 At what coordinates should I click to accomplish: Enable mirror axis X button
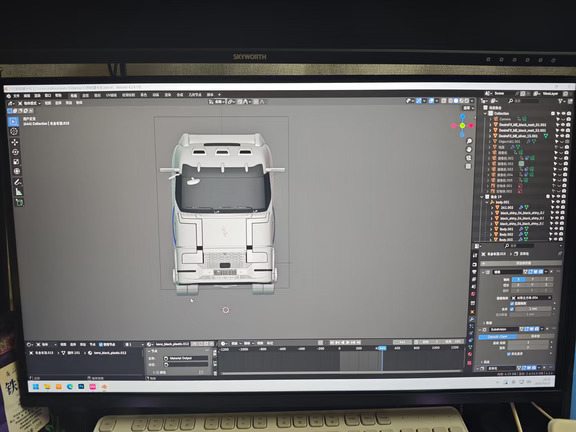[519, 280]
